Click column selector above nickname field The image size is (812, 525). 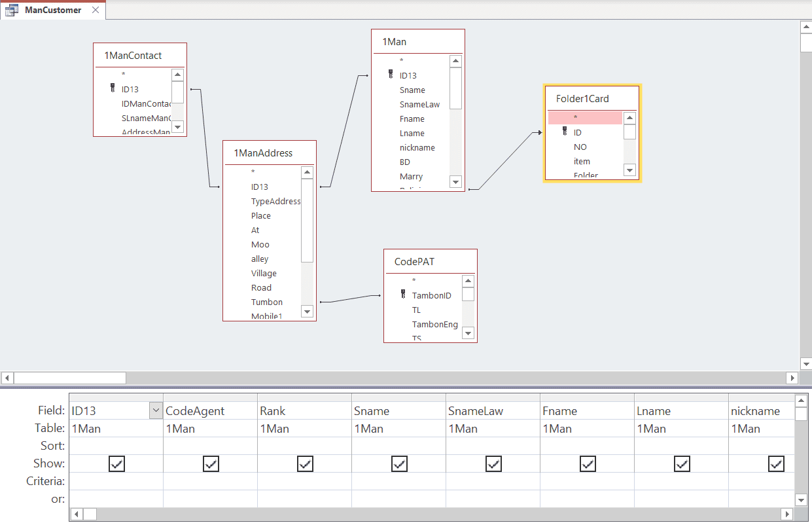(762, 398)
